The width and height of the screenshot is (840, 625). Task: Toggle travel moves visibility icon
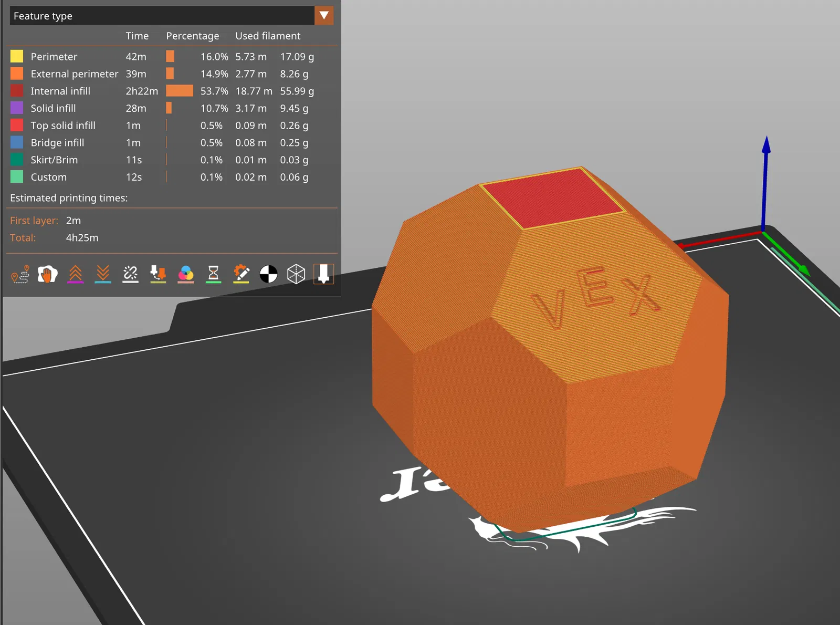tap(20, 274)
